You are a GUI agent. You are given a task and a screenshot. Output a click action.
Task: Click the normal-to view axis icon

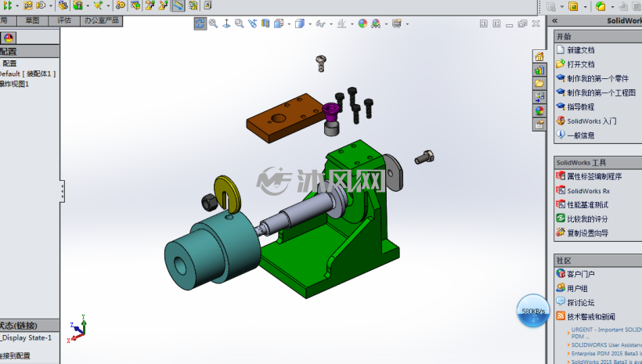pyautogui.click(x=226, y=23)
